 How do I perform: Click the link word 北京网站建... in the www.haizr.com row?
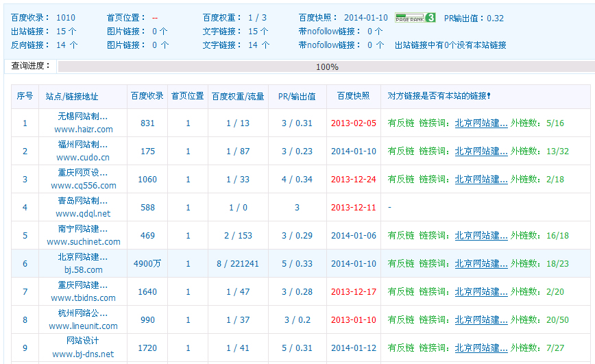tap(481, 123)
